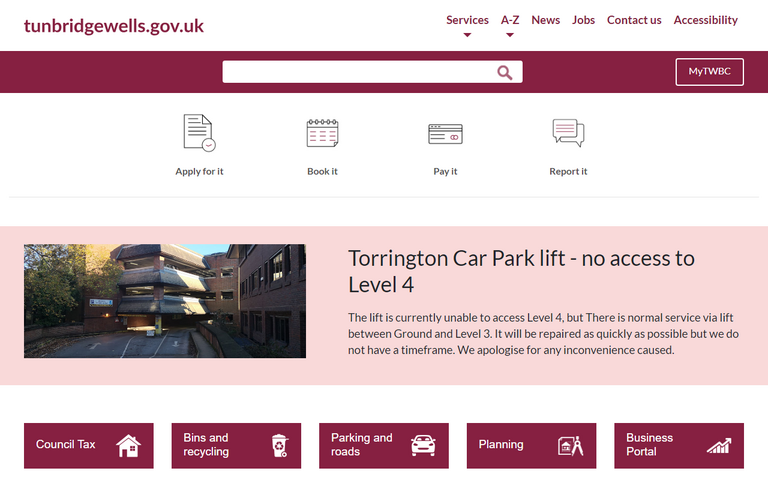This screenshot has width=768, height=480.
Task: Click the MyTWBC button
Action: tap(709, 72)
